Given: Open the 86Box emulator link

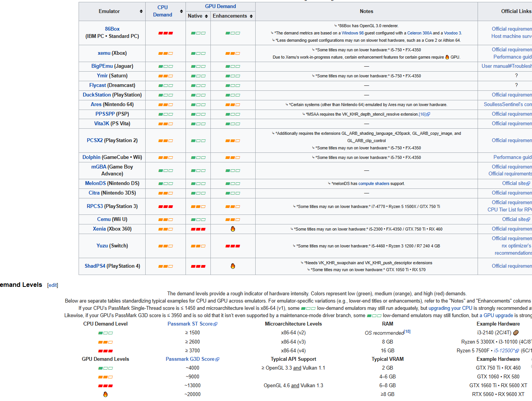Looking at the screenshot, I should point(112,29).
